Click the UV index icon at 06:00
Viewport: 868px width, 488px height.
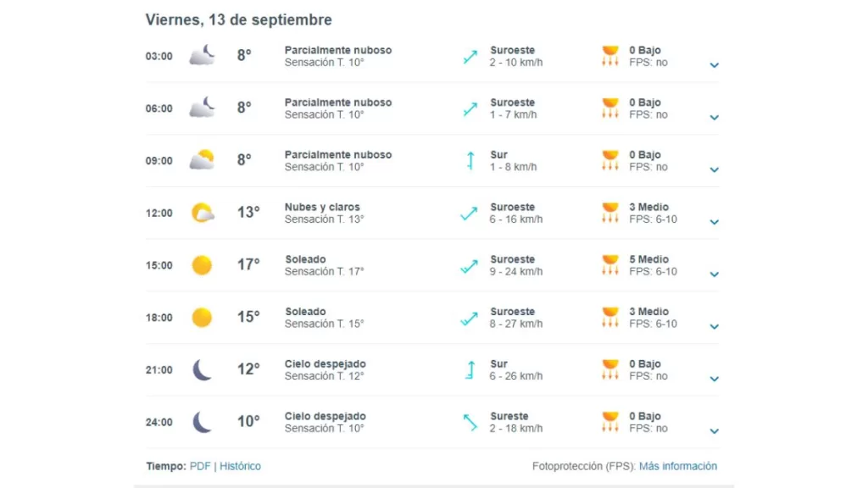point(609,108)
